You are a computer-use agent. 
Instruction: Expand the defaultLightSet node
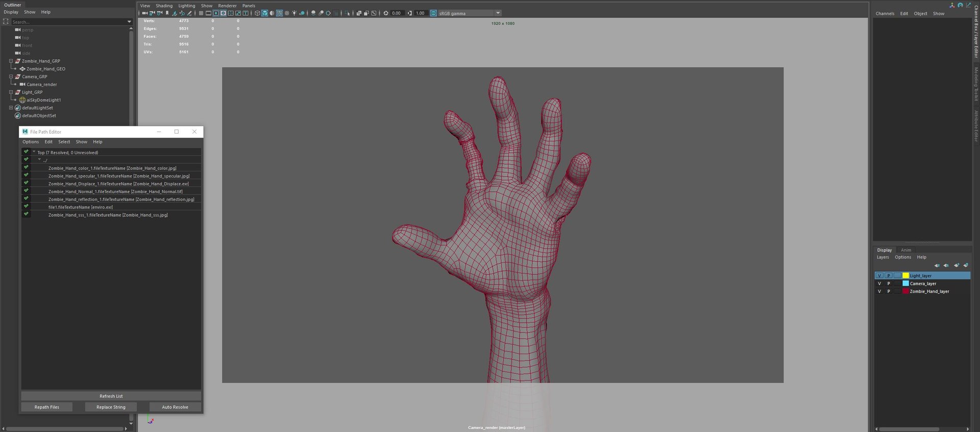11,108
